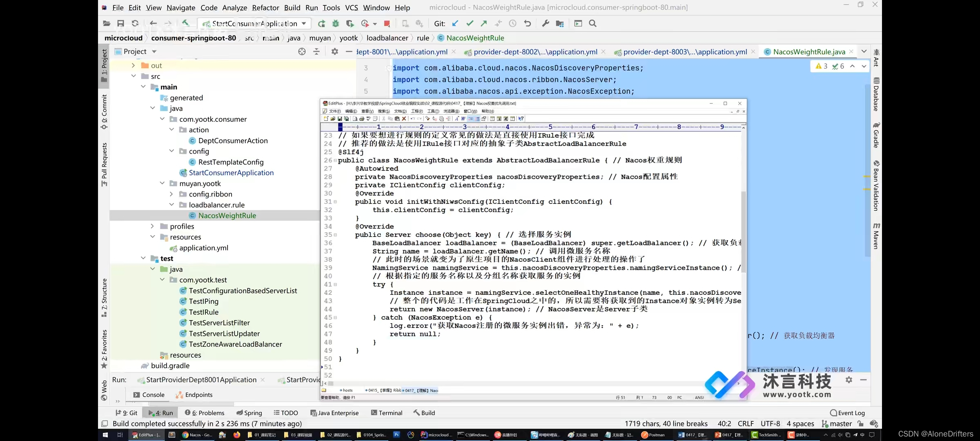
Task: Toggle the Database side panel
Action: coord(876,95)
